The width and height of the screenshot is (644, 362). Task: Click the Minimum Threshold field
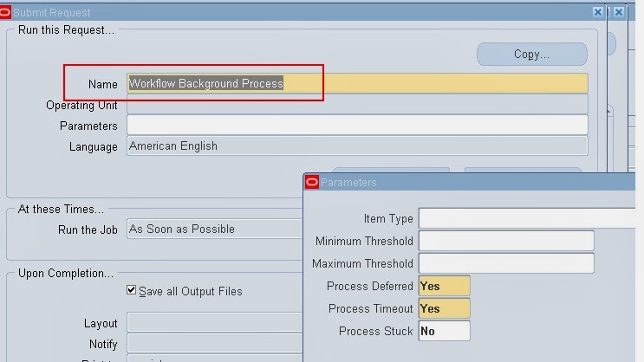[x=506, y=241]
